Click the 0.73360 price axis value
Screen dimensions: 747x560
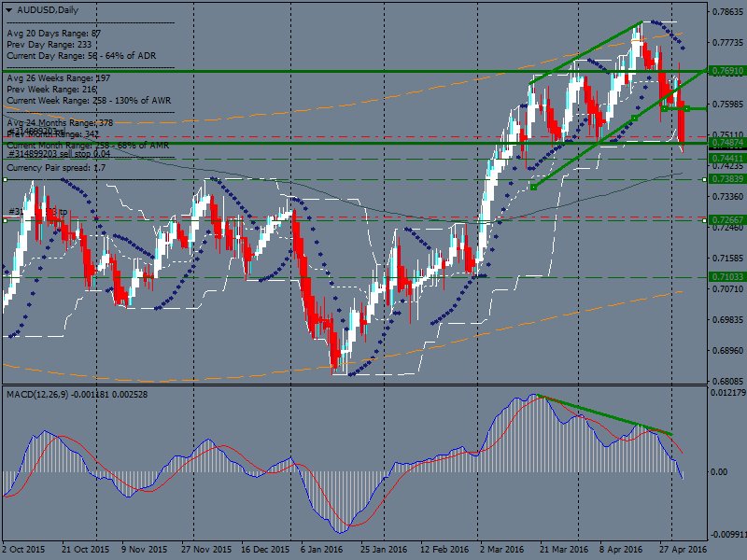pyautogui.click(x=727, y=196)
